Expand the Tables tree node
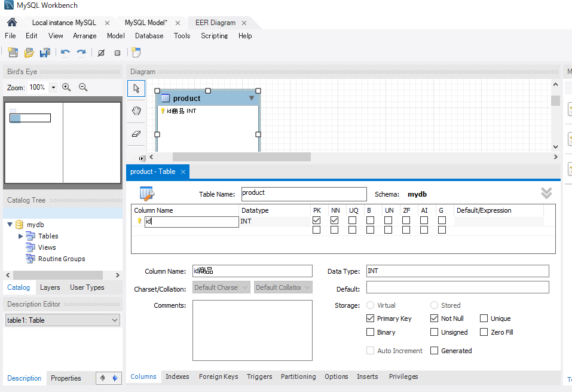Image resolution: width=572 pixels, height=392 pixels. point(21,236)
